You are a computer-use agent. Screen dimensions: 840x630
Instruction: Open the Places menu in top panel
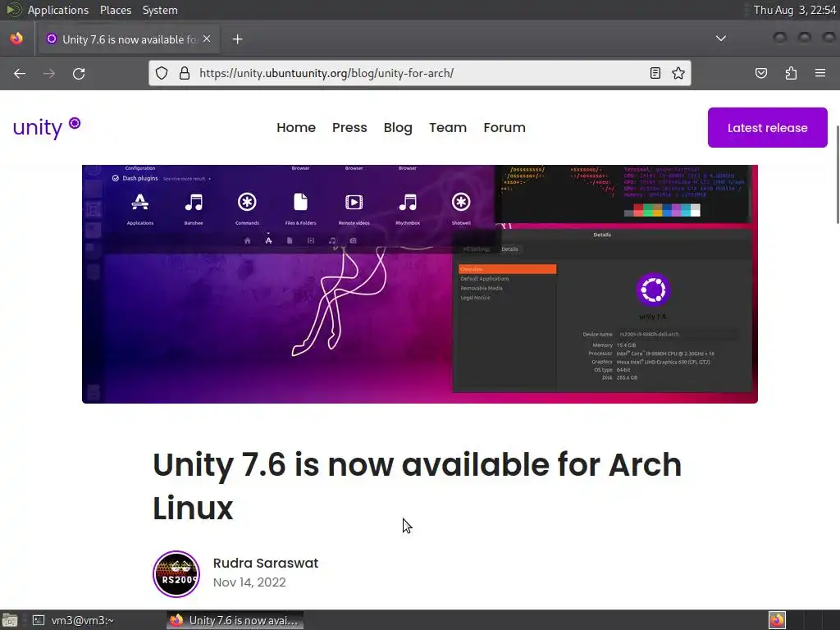point(115,10)
